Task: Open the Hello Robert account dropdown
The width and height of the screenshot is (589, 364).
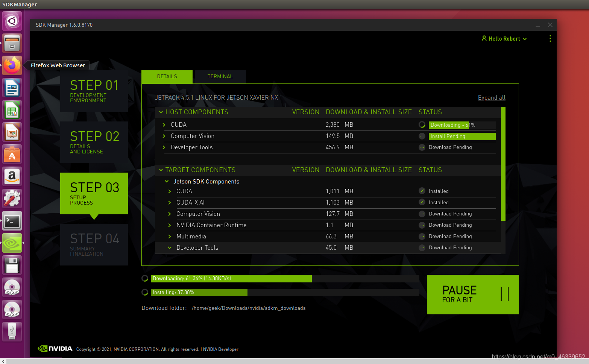Action: 504,39
